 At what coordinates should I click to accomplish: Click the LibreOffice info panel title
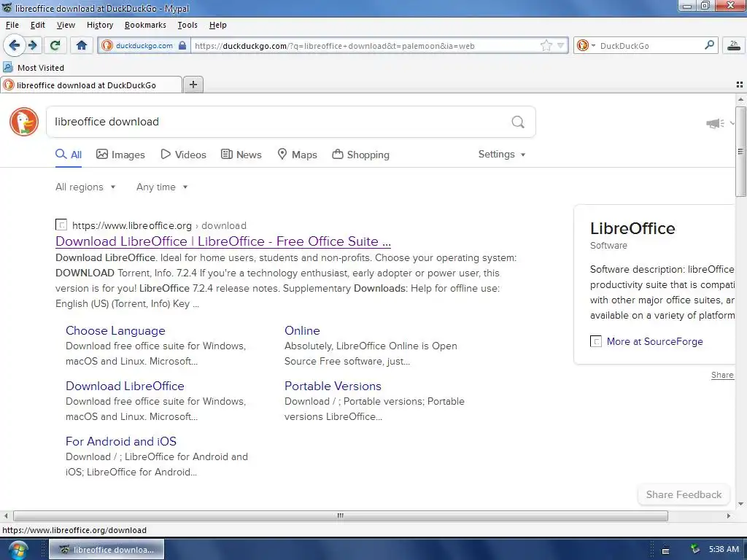click(x=632, y=228)
